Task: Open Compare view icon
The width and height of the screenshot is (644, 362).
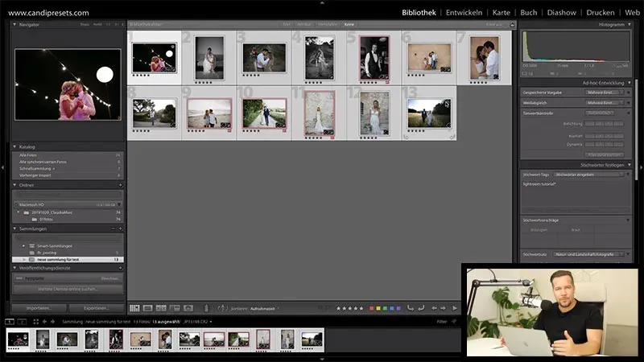Action: click(161, 308)
